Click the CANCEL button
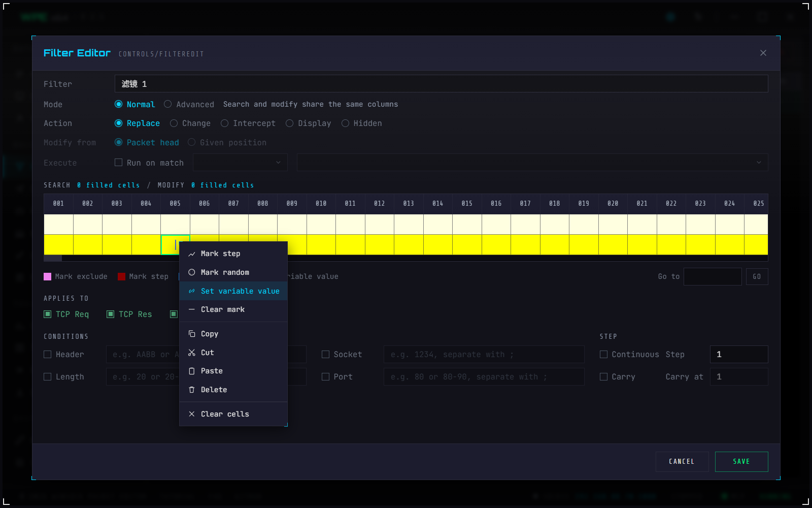This screenshot has width=812, height=508. [682, 462]
